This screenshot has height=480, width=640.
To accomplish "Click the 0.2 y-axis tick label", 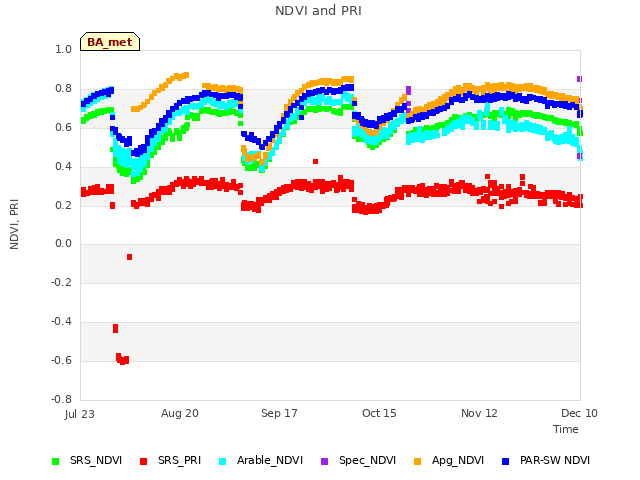I will (63, 205).
